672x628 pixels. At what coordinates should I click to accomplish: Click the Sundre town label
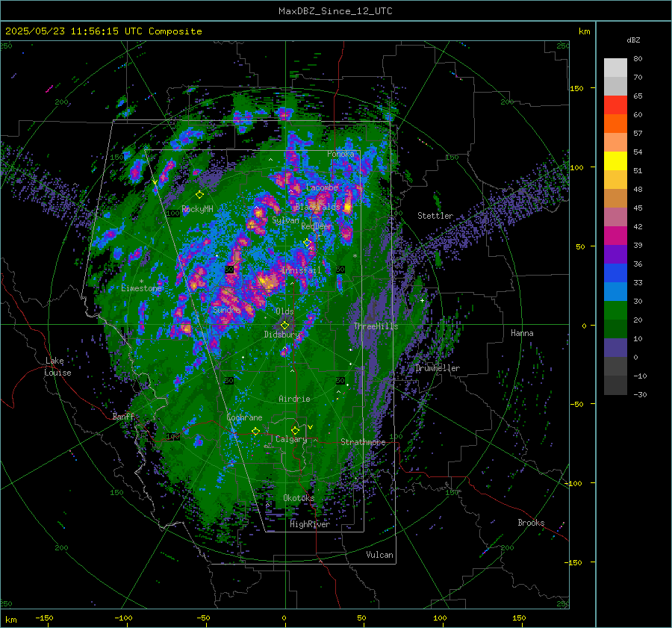tap(225, 310)
